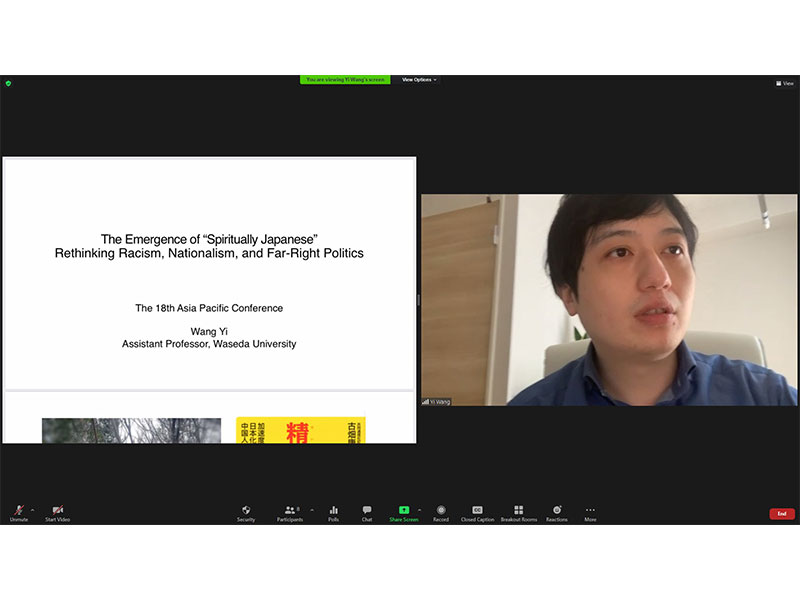This screenshot has height=600, width=800.
Task: Click the green Share Screen button
Action: [404, 512]
